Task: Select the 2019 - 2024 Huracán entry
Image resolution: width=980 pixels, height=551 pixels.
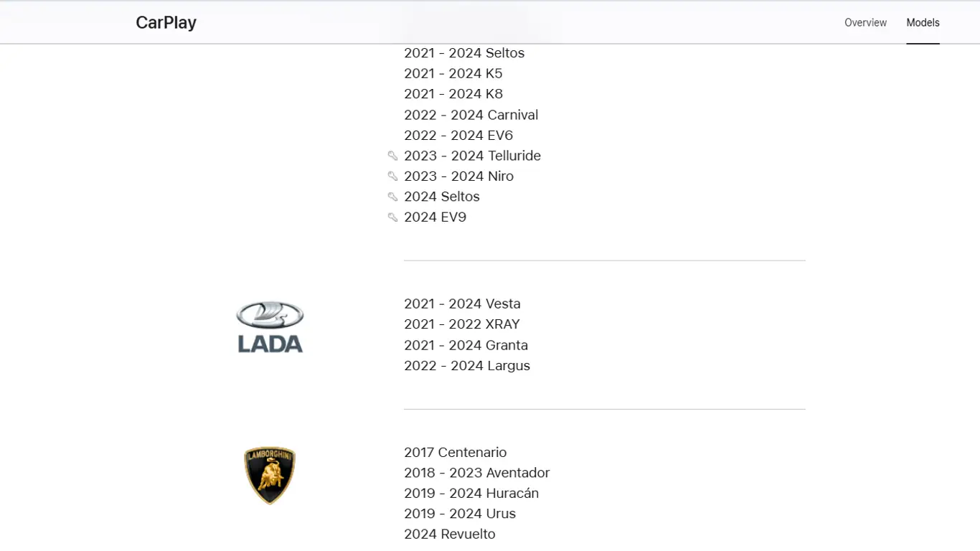Action: [471, 494]
